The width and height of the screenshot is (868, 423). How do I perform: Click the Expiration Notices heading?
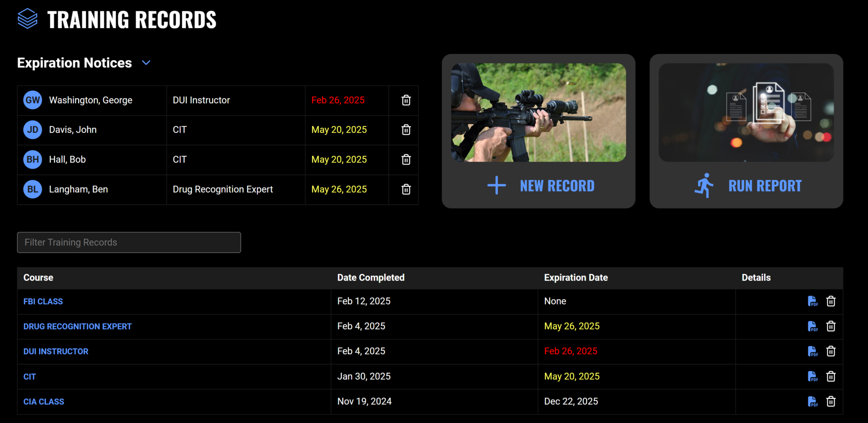(x=75, y=63)
